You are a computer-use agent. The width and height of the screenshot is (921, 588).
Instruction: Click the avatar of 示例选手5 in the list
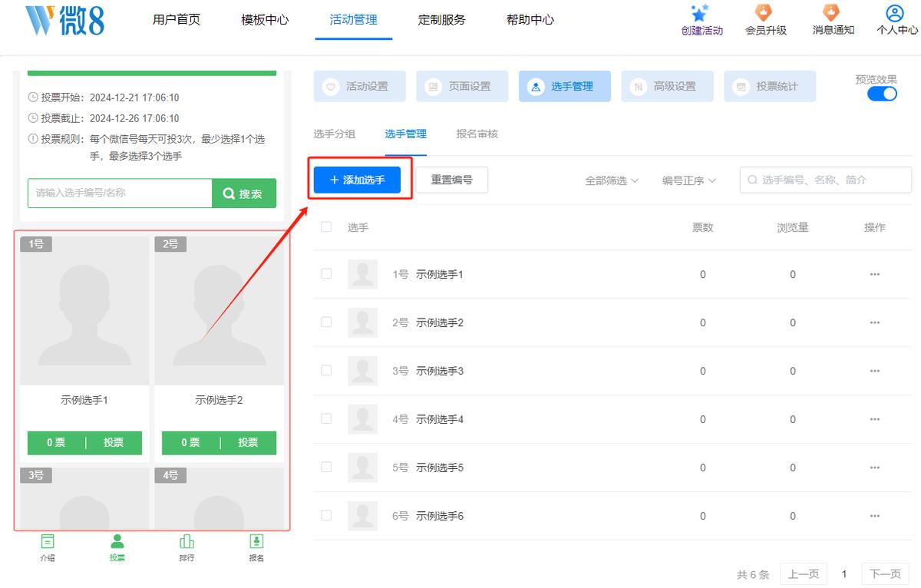coord(362,467)
